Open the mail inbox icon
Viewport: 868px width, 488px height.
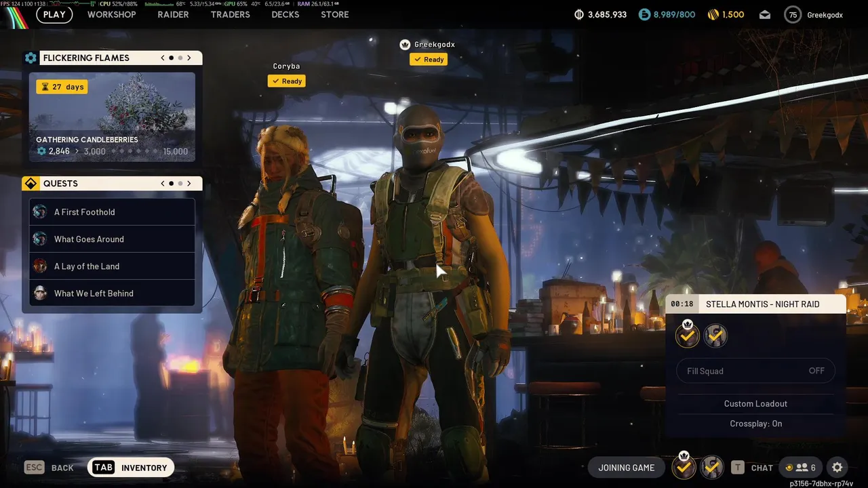(765, 15)
